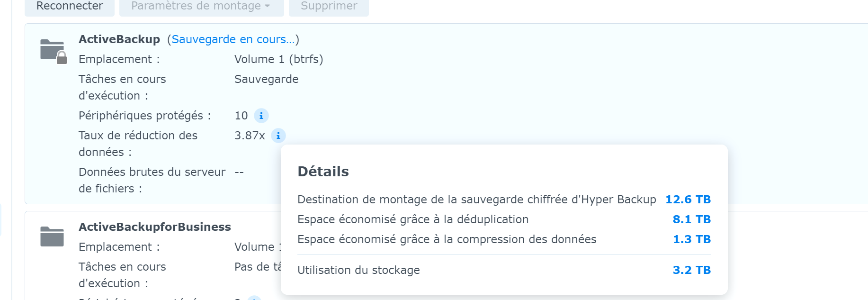The height and width of the screenshot is (300, 868).
Task: Click the "Volume 1 (btrfs)" location value
Action: (278, 59)
